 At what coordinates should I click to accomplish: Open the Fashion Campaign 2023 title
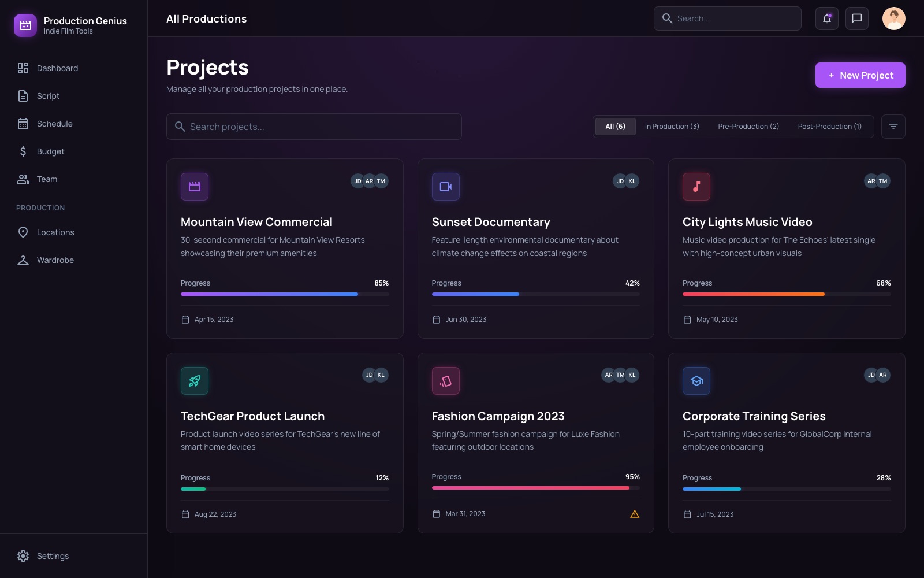click(x=498, y=416)
